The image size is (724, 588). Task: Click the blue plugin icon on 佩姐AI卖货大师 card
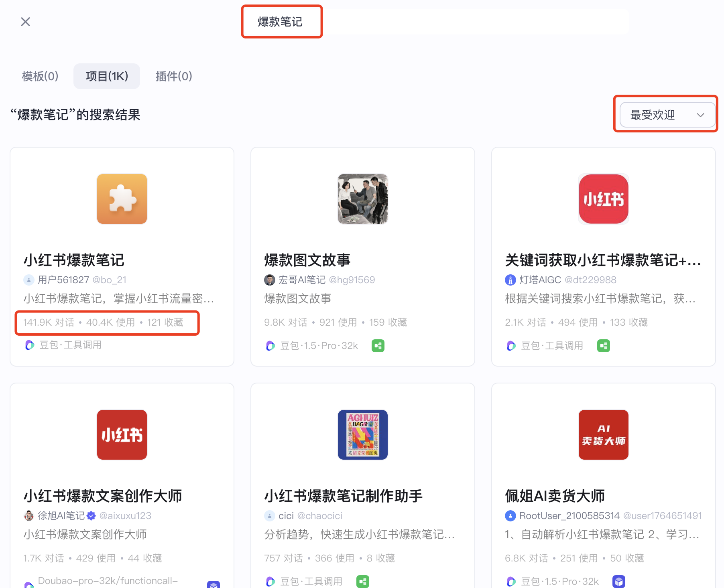619,581
